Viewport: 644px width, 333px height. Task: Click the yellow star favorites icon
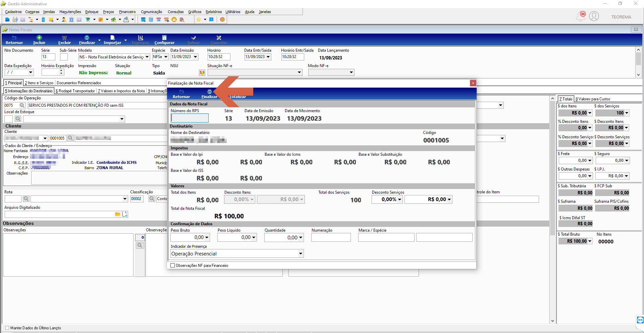199,19
